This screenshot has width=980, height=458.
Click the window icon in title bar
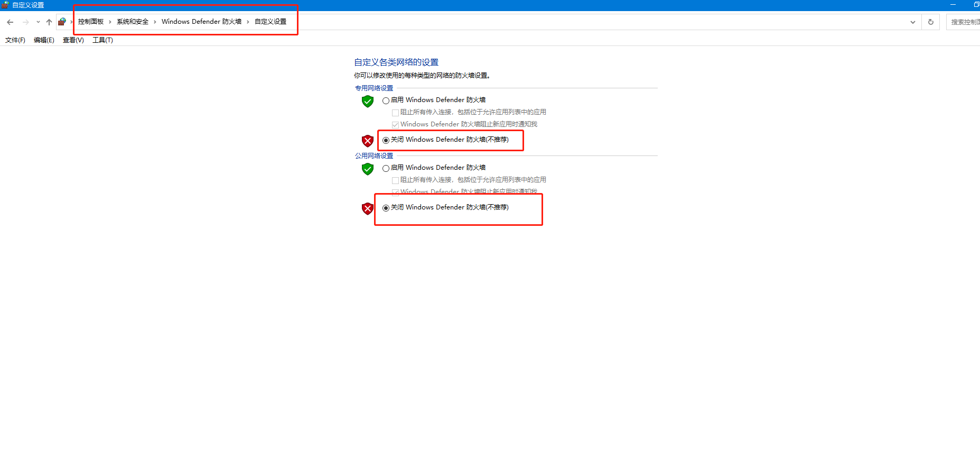(5, 5)
